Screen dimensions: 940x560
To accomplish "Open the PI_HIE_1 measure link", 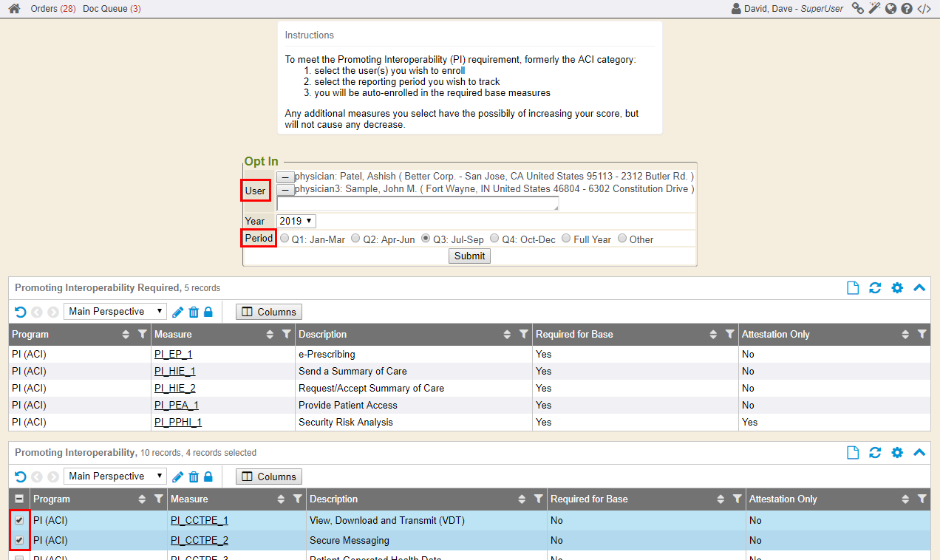I will coord(174,371).
